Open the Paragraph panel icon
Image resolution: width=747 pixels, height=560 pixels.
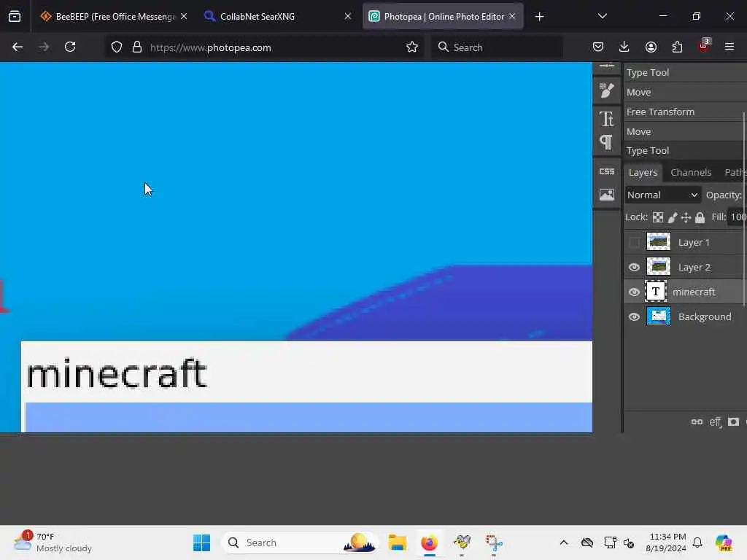pyautogui.click(x=606, y=142)
